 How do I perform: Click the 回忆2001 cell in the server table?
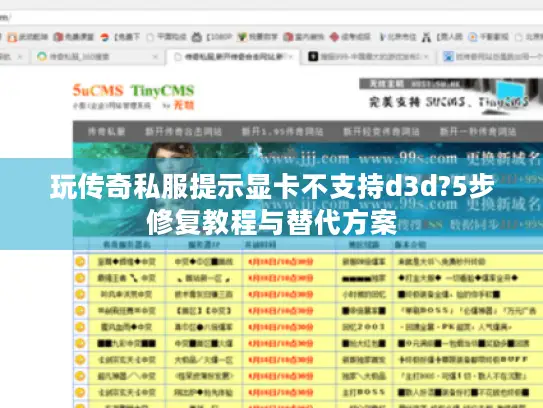[x=364, y=327]
